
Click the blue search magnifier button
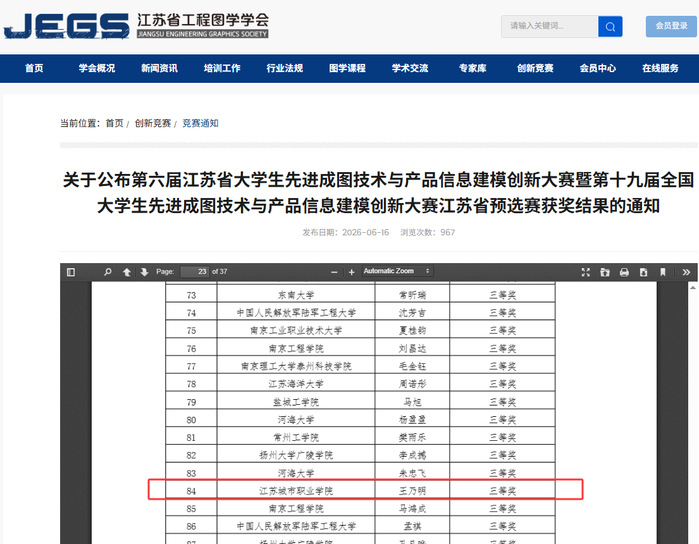(x=610, y=26)
